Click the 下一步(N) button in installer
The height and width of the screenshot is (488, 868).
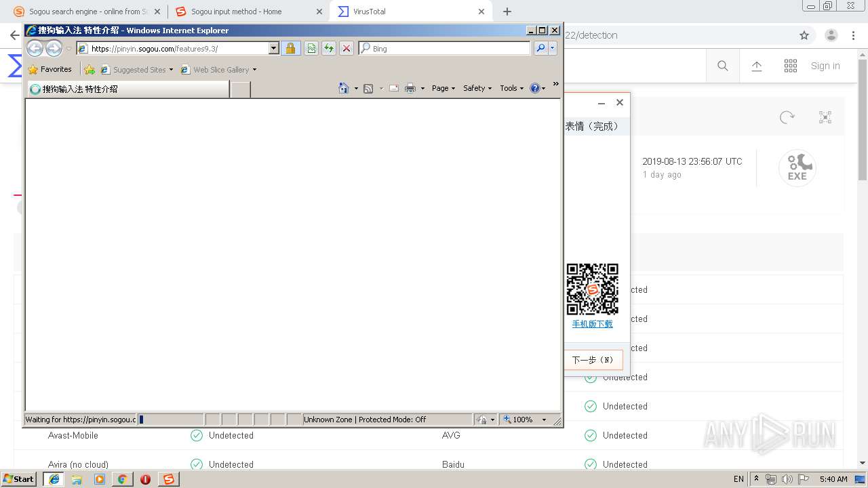(593, 360)
